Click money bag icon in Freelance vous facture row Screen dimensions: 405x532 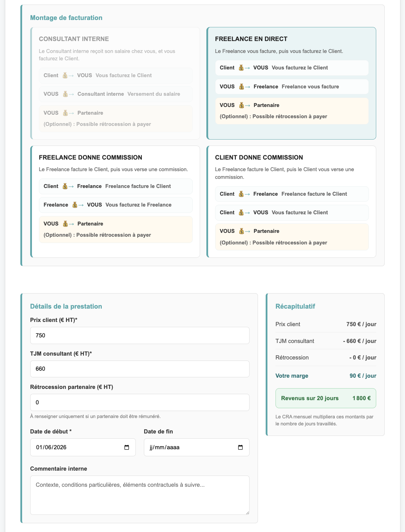point(241,87)
